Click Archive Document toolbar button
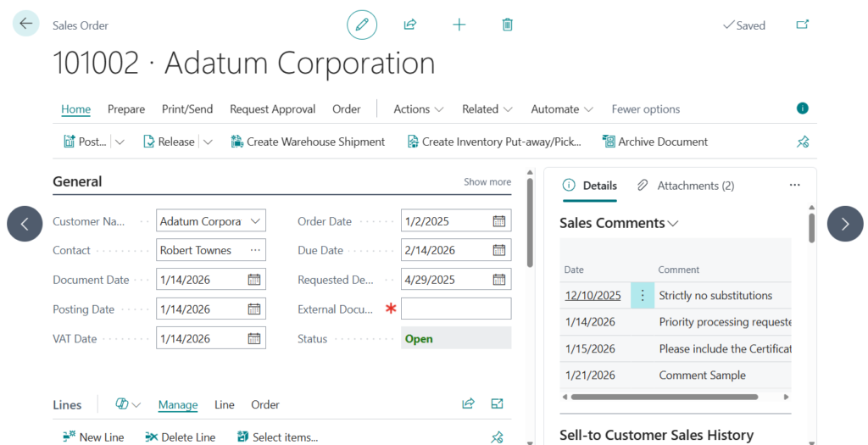 (x=654, y=142)
